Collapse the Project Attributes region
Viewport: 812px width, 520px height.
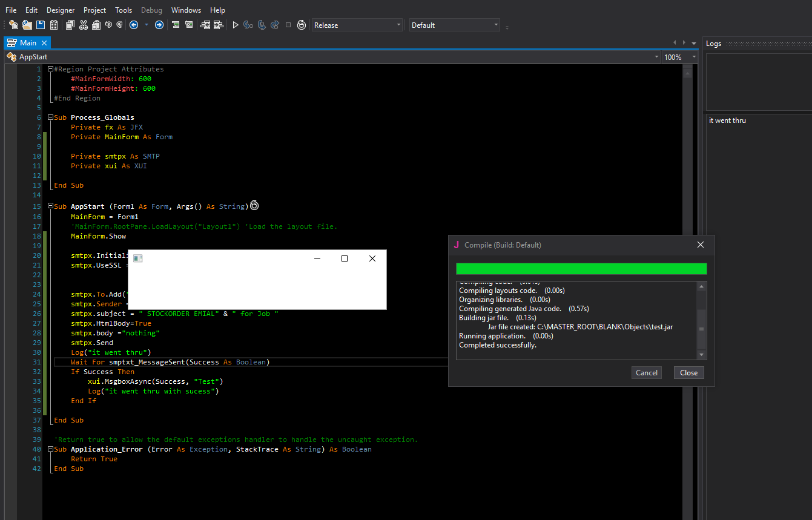point(50,69)
